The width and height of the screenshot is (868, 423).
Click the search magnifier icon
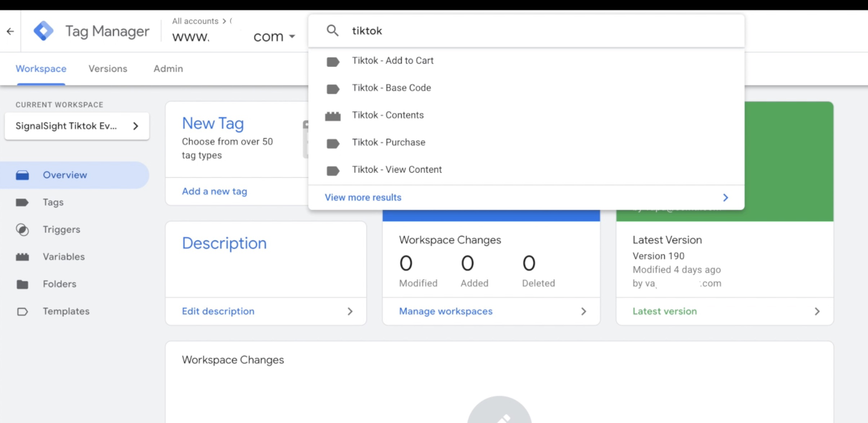[332, 31]
